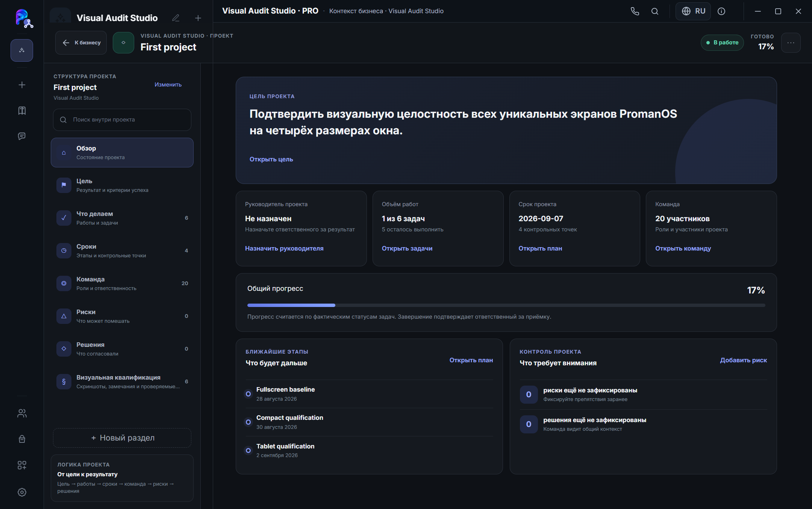Open the knowledge book icon in left rail
Viewport: 812px width, 509px height.
[22, 110]
